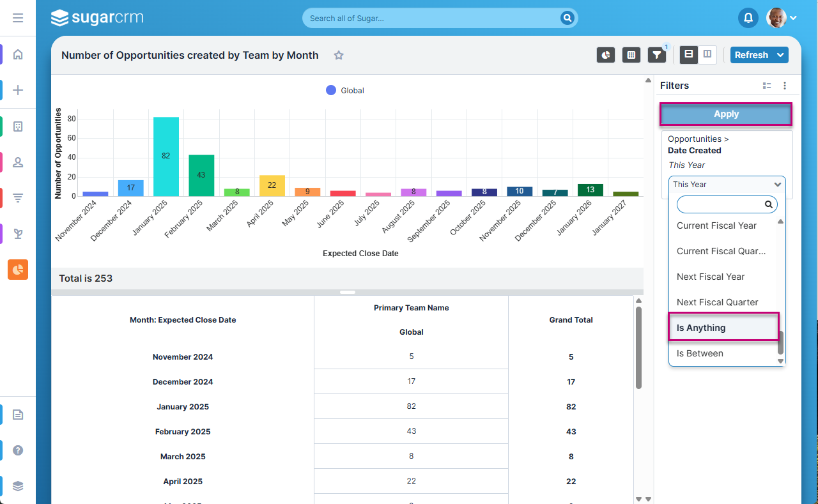
Task: Switch to the side-by-side layout
Action: point(707,55)
